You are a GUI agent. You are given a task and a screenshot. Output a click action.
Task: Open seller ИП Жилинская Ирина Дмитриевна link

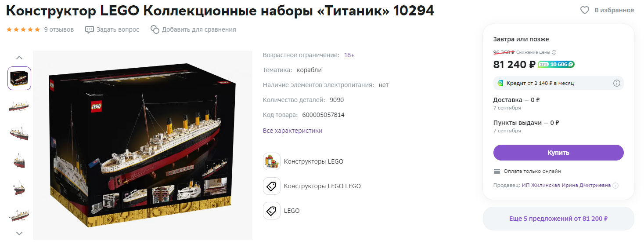coord(566,186)
